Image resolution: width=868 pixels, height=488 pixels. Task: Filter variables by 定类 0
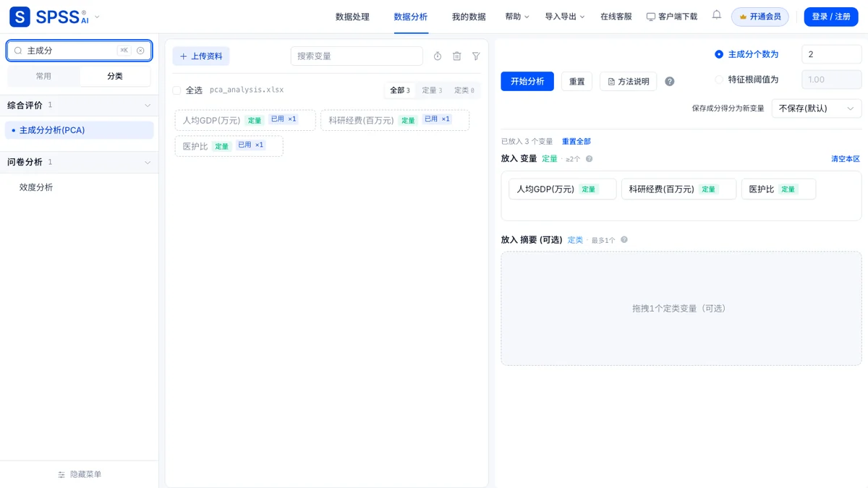[464, 90]
